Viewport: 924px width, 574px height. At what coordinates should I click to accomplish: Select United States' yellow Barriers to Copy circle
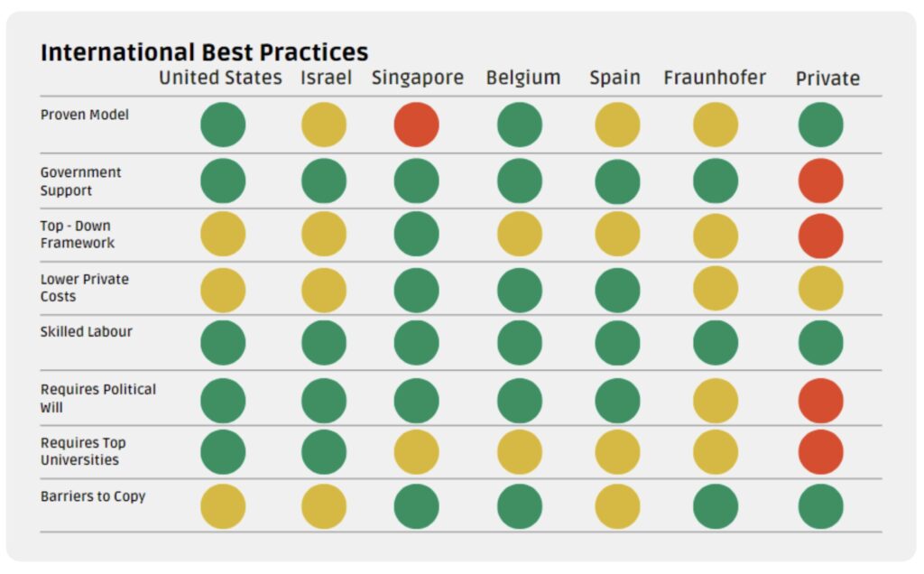pyautogui.click(x=223, y=506)
